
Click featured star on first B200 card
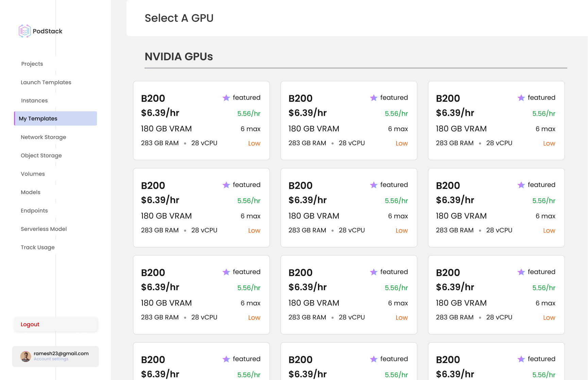click(226, 98)
